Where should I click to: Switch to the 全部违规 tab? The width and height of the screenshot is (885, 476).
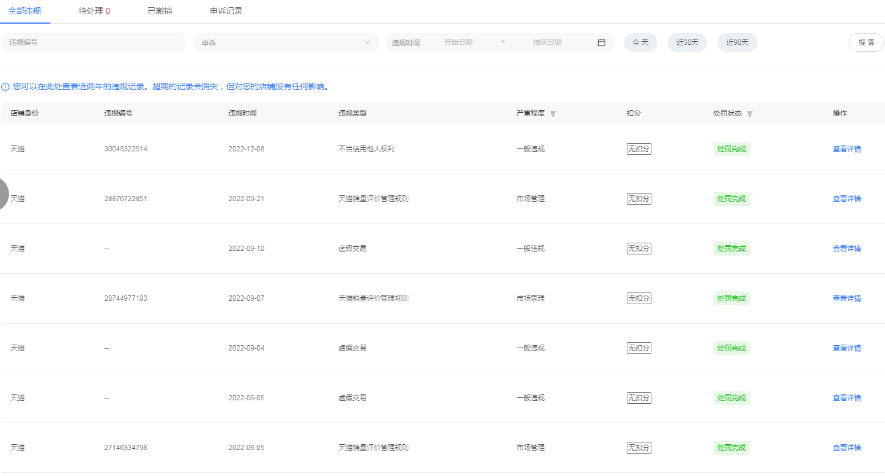click(25, 11)
